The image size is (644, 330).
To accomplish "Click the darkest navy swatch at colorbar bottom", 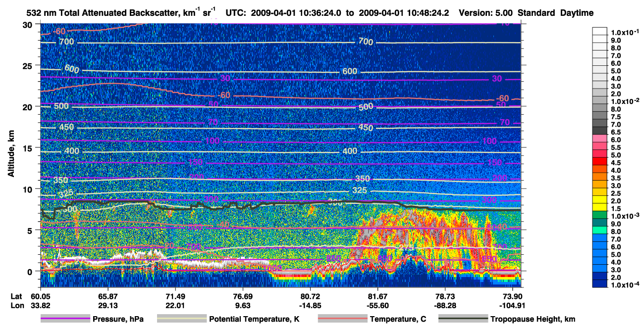I will coord(599,283).
